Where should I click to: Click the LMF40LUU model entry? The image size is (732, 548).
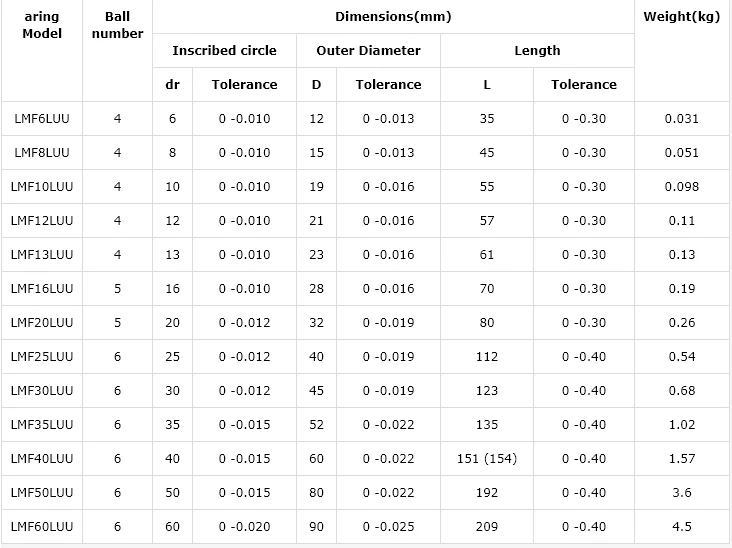click(x=42, y=459)
